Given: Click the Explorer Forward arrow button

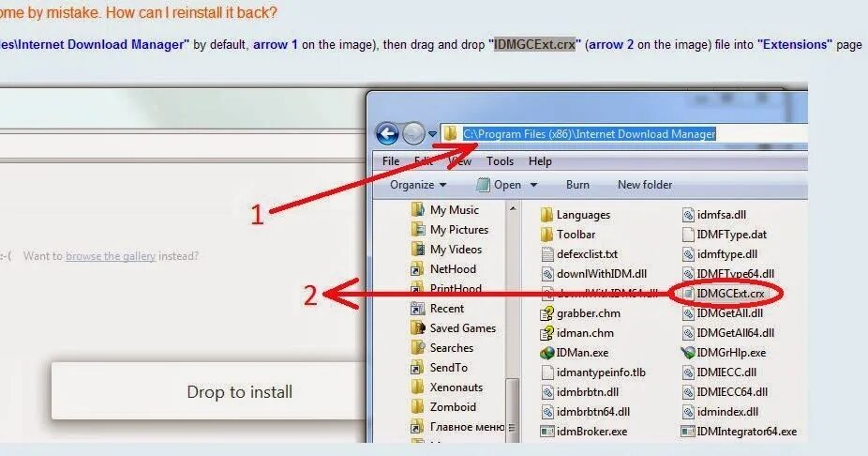Looking at the screenshot, I should (x=413, y=133).
